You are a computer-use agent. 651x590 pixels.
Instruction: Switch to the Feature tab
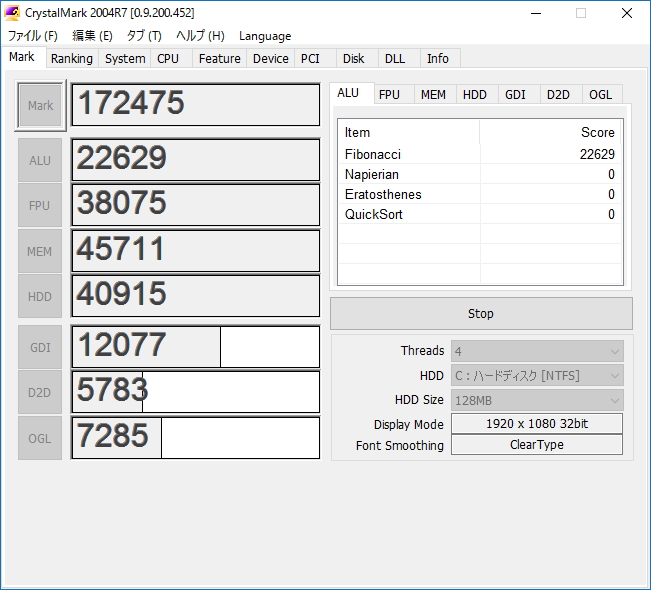pos(220,59)
